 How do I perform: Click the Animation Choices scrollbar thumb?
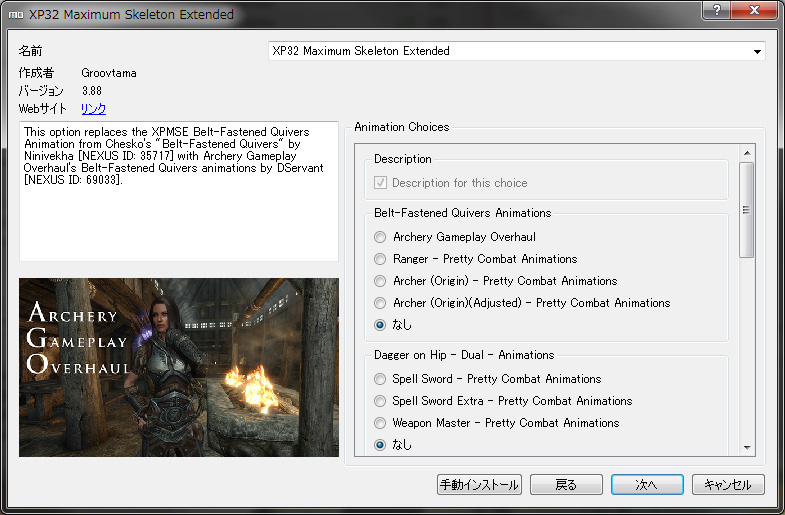[x=747, y=210]
